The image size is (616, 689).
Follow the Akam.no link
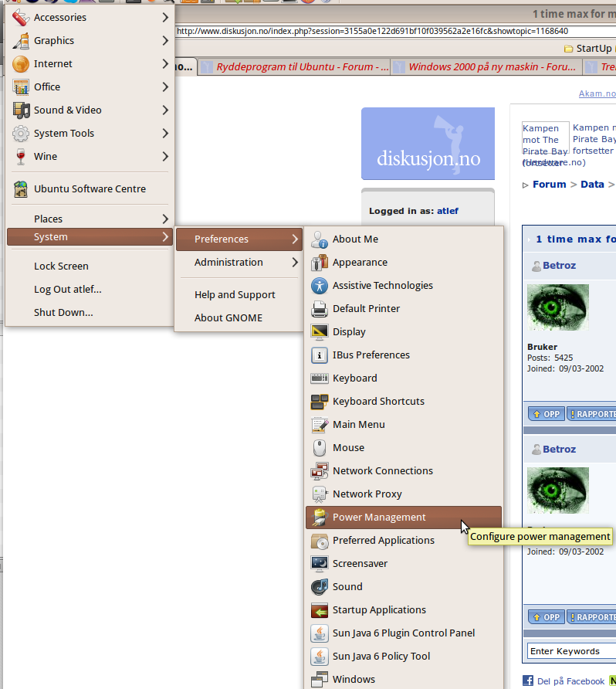tap(597, 93)
